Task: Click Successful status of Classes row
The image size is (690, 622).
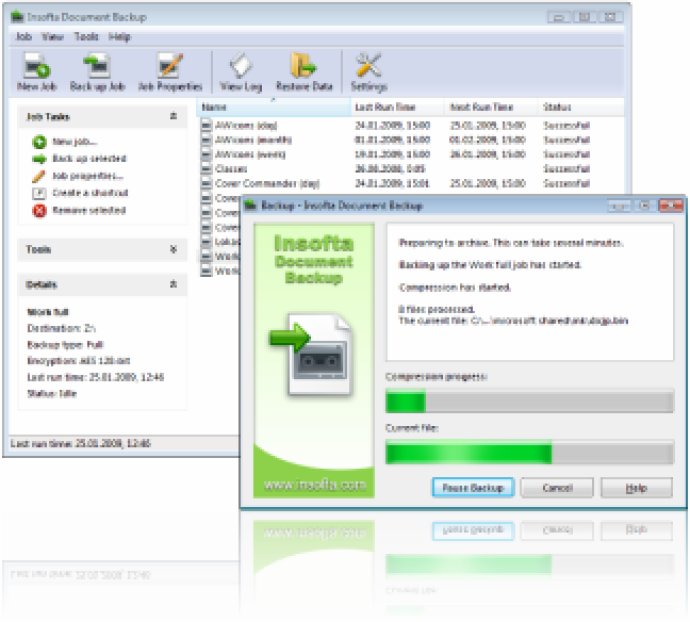Action: [x=566, y=169]
